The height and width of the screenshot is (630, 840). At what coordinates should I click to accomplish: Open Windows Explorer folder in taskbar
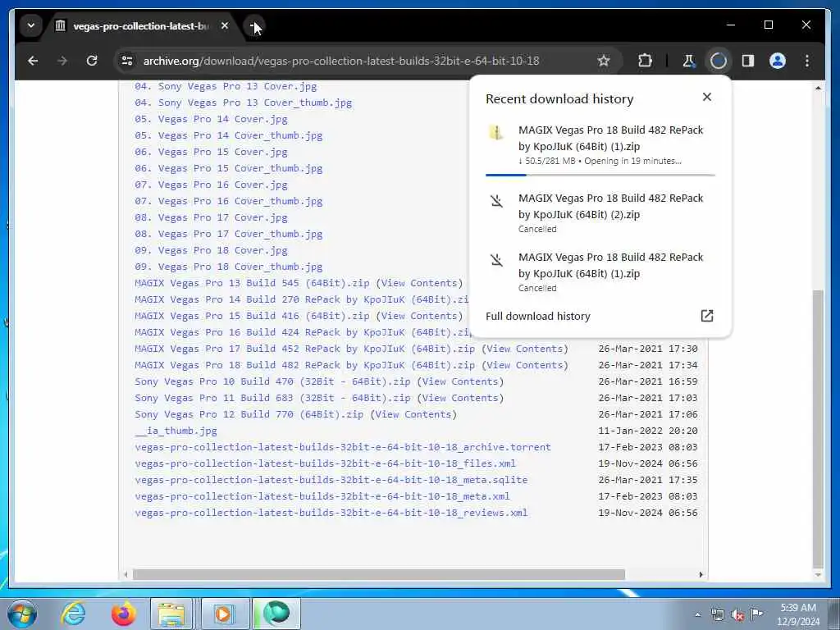pos(171,614)
